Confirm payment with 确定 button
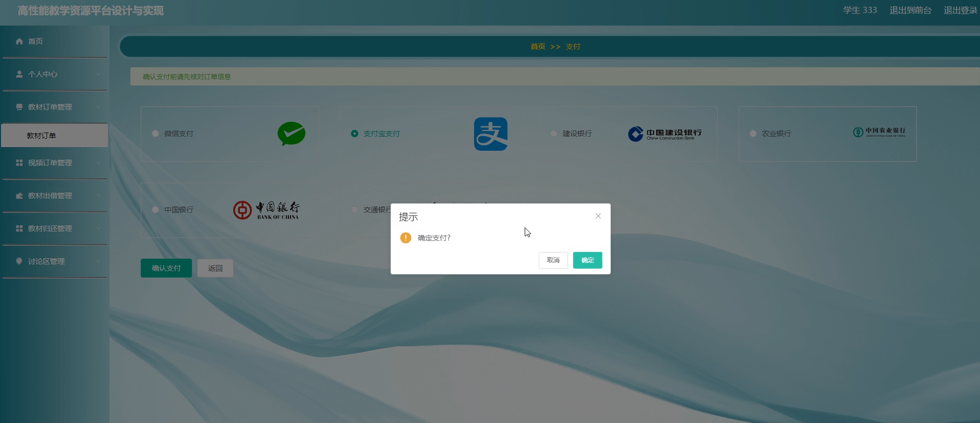This screenshot has width=980, height=423. pos(588,260)
